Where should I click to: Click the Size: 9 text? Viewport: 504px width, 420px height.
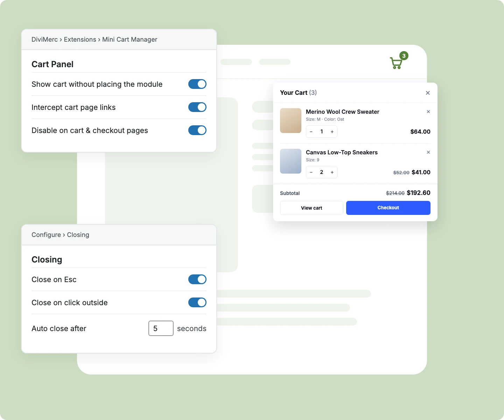[313, 160]
